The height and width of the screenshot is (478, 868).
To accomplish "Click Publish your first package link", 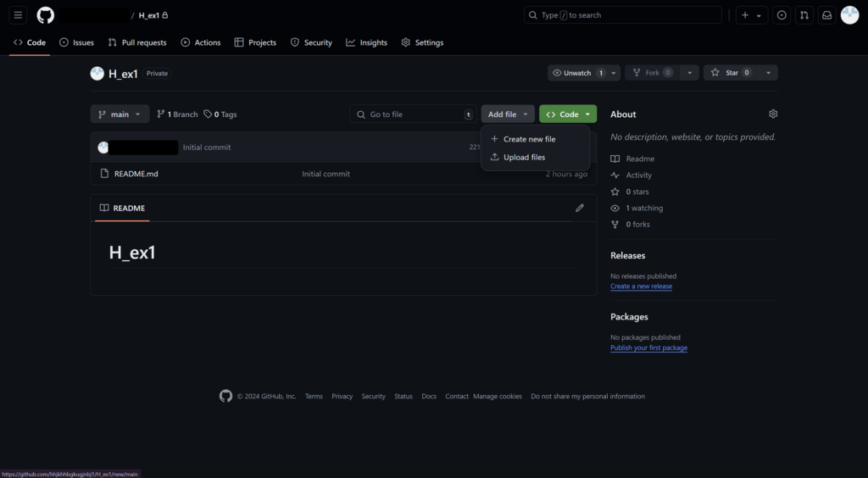I will (x=648, y=348).
